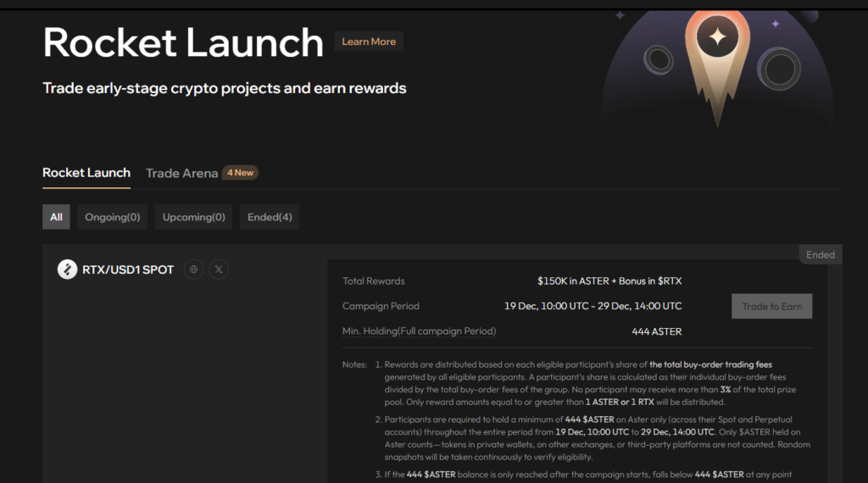The width and height of the screenshot is (868, 483).
Task: Click the Total Rewards amount text
Action: click(609, 280)
